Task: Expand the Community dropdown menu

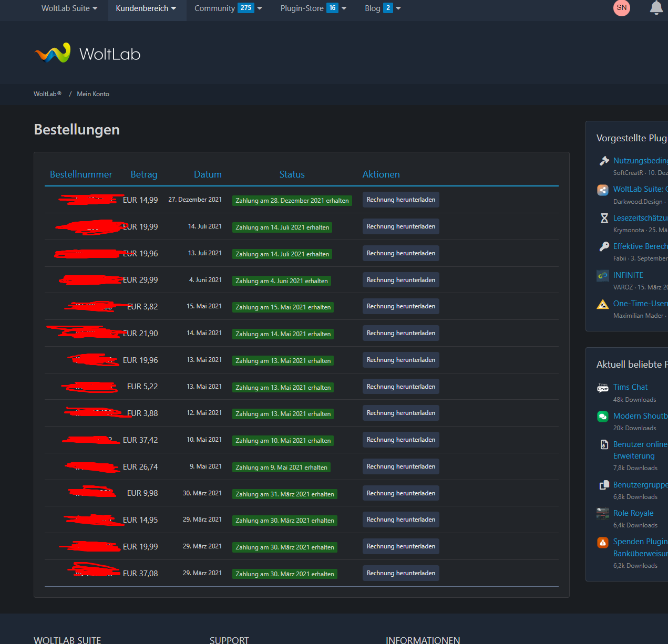Action: [228, 8]
